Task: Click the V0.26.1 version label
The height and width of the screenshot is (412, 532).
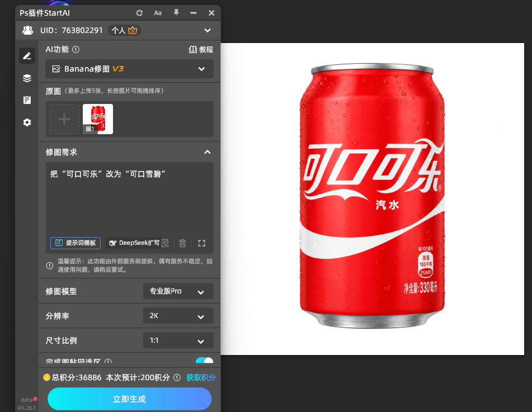Action: coord(26,408)
